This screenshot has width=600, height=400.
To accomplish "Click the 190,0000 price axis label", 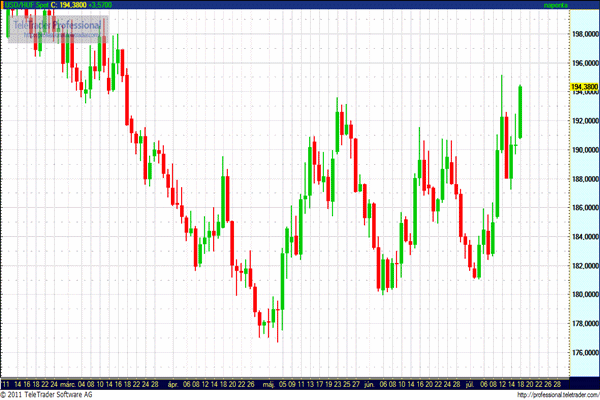I will click(585, 150).
